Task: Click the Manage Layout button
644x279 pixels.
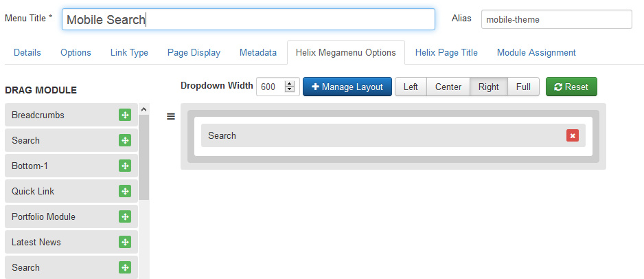Action: pyautogui.click(x=347, y=87)
